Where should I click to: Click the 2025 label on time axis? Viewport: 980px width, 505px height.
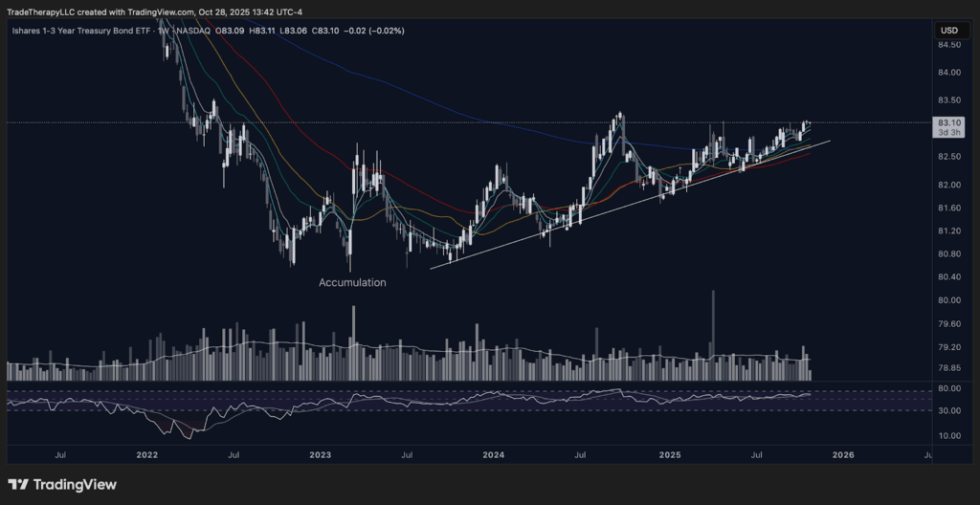(670, 456)
